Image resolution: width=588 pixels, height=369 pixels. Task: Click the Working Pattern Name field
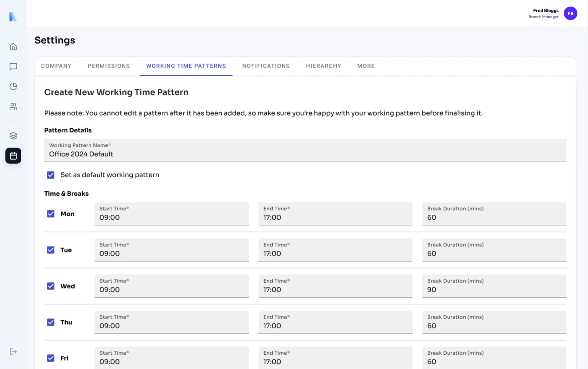[305, 150]
